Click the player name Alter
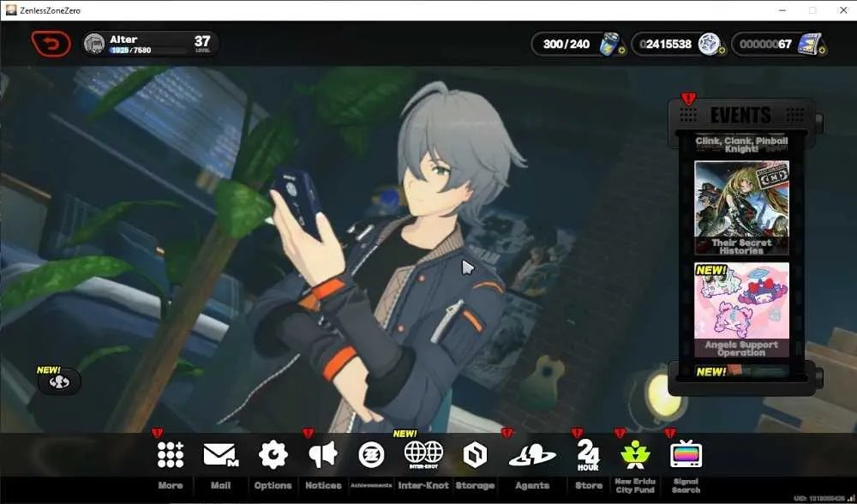Viewport: 857px width, 504px height. click(x=123, y=39)
